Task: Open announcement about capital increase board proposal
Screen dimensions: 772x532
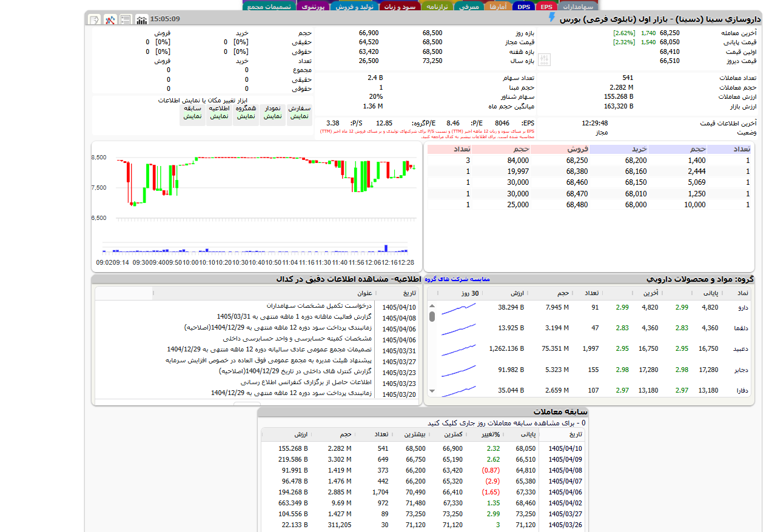Action: pos(268,360)
